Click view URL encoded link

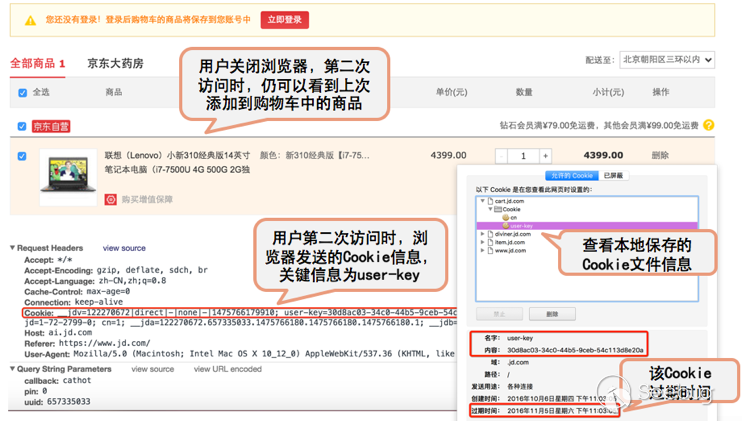click(228, 369)
